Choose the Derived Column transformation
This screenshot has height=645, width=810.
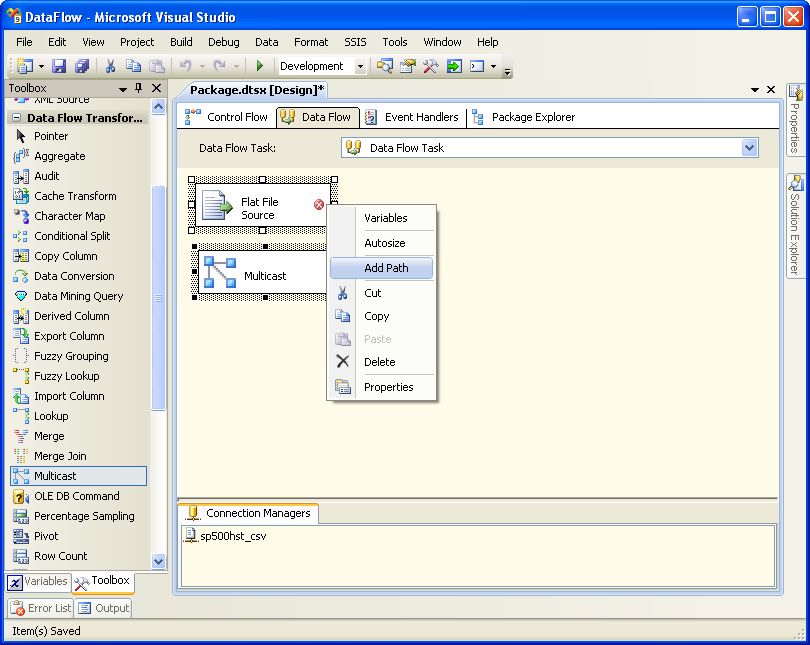pos(71,316)
